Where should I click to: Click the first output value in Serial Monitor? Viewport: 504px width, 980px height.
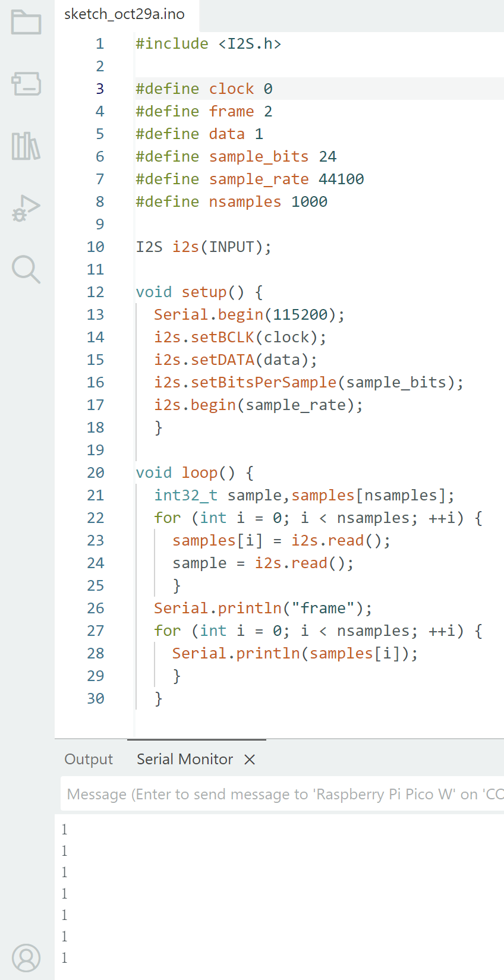[x=65, y=830]
